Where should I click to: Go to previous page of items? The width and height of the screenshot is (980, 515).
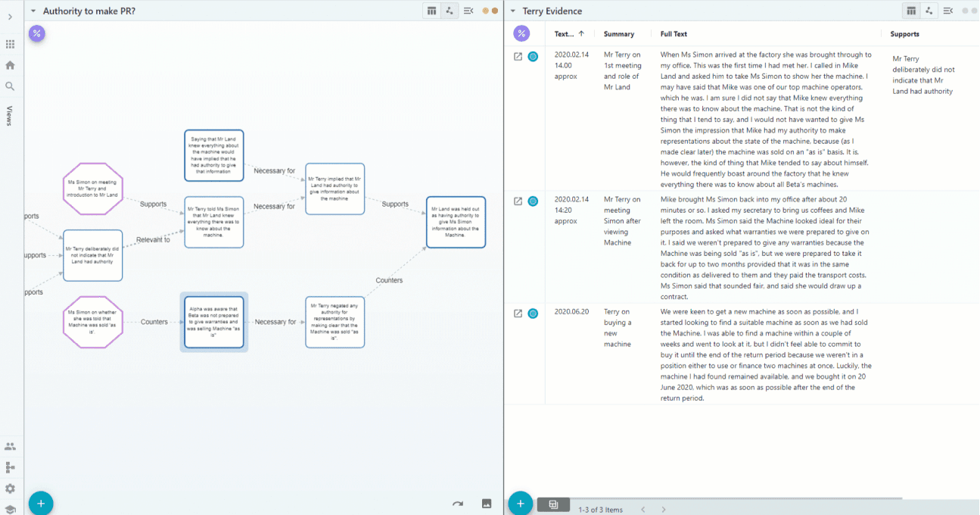(x=643, y=510)
